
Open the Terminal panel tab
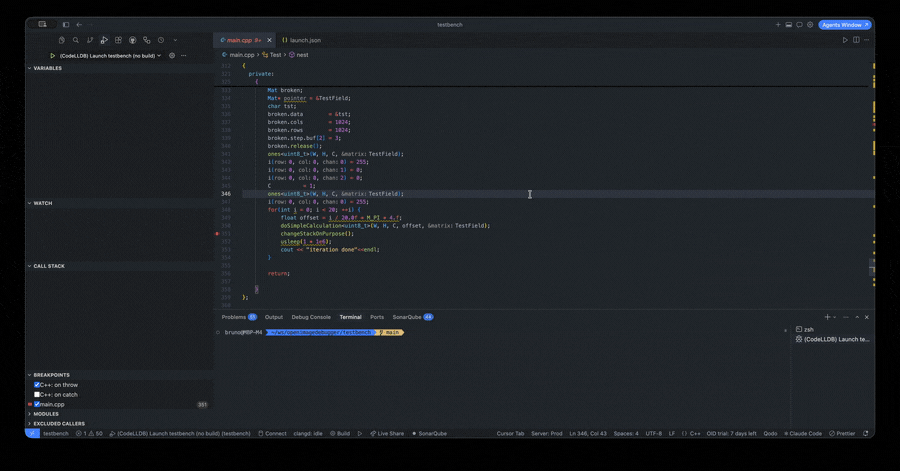coord(351,317)
